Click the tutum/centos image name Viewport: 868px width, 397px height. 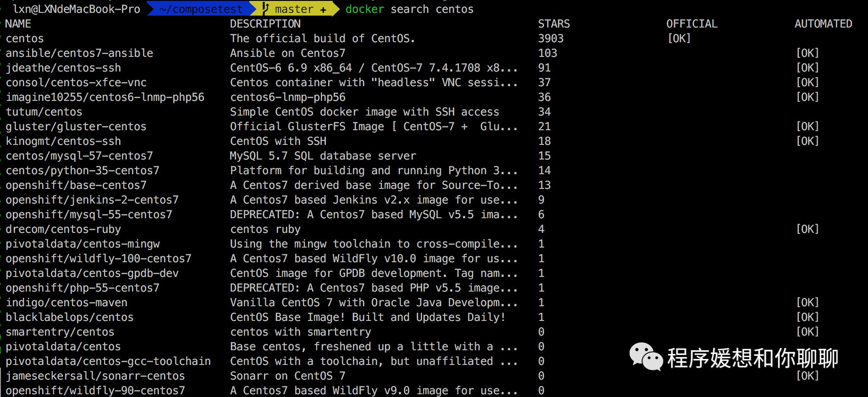44,112
